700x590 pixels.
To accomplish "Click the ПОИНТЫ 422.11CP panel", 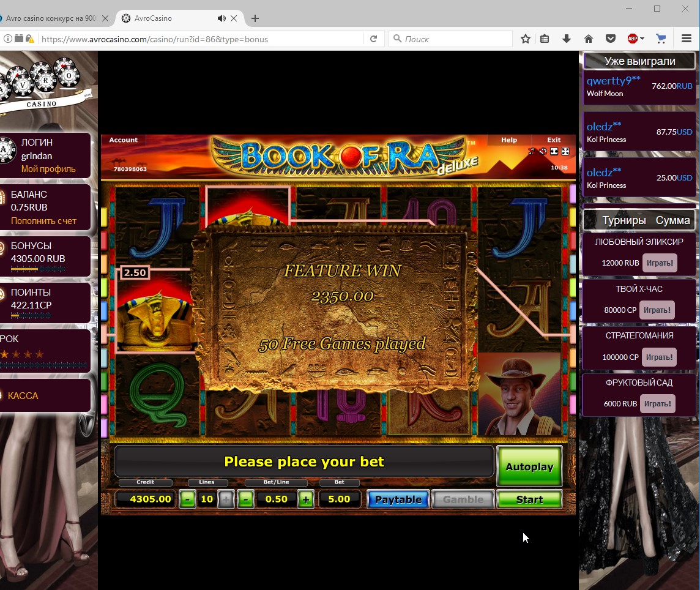I will click(45, 303).
